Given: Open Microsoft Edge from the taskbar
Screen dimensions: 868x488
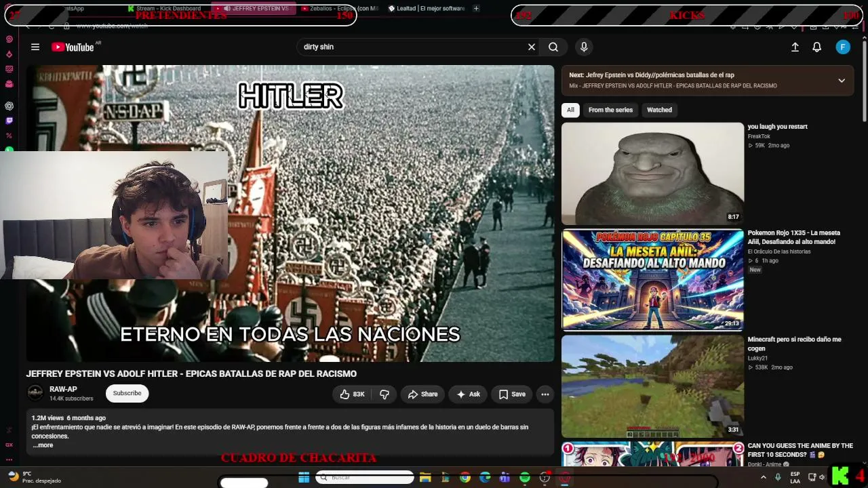Looking at the screenshot, I should pyautogui.click(x=485, y=478).
